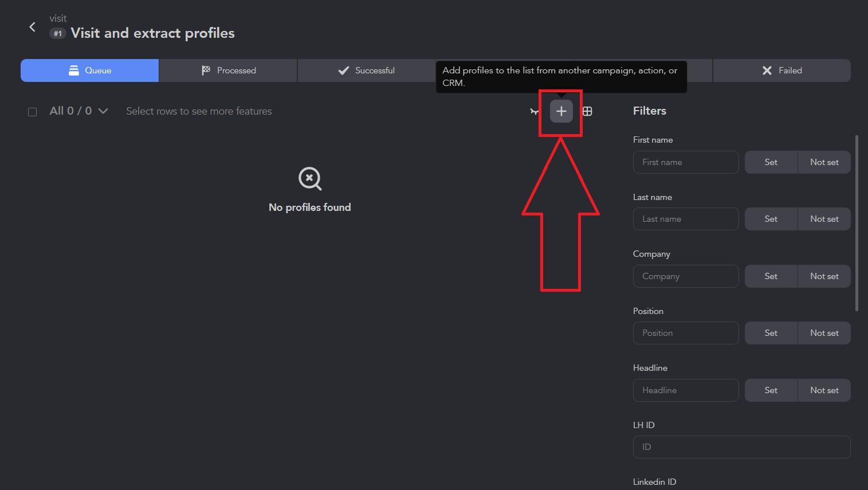This screenshot has width=868, height=490.
Task: Click Not set for Position filter
Action: (824, 333)
